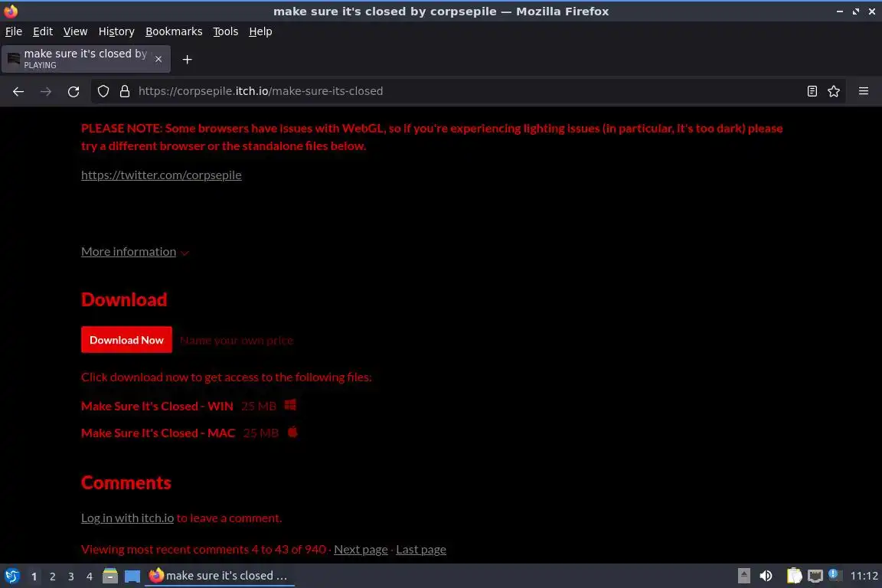
Task: Click the show desktop taskbar icon
Action: (132, 576)
